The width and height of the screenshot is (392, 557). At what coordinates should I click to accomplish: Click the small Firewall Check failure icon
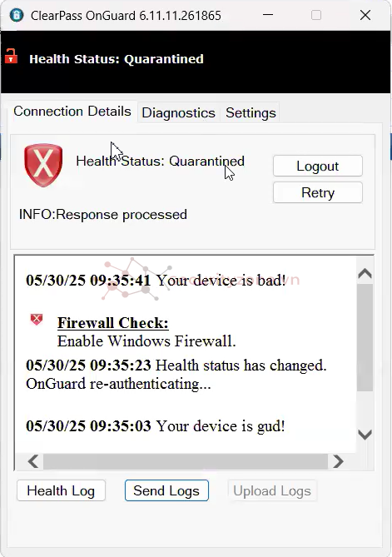(x=37, y=320)
